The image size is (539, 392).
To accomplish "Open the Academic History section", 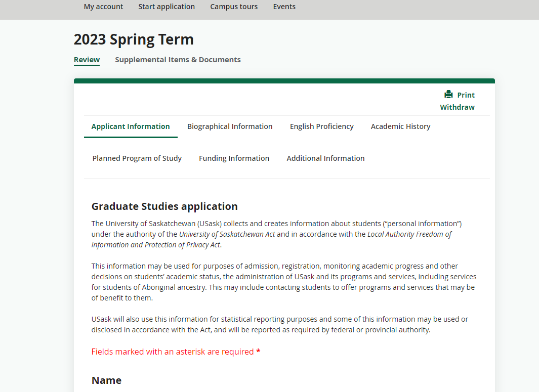I will (x=400, y=126).
